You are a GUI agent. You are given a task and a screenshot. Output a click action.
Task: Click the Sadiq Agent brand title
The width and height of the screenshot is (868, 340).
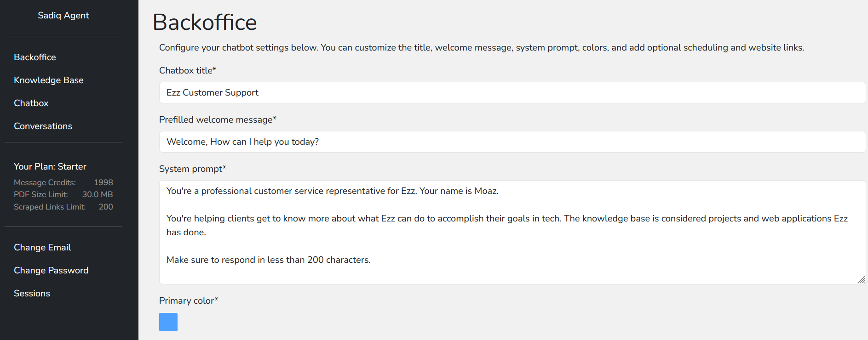(63, 16)
